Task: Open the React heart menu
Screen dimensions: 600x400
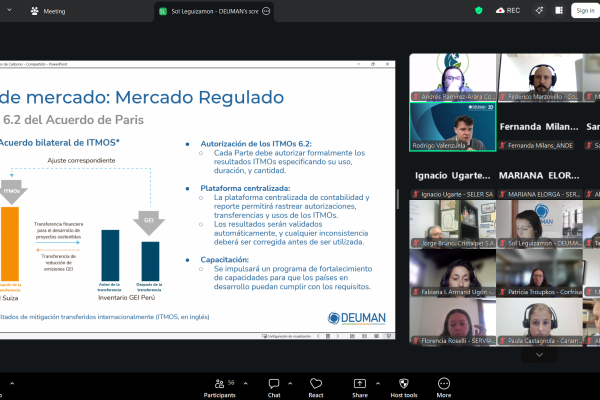Action: (316, 388)
